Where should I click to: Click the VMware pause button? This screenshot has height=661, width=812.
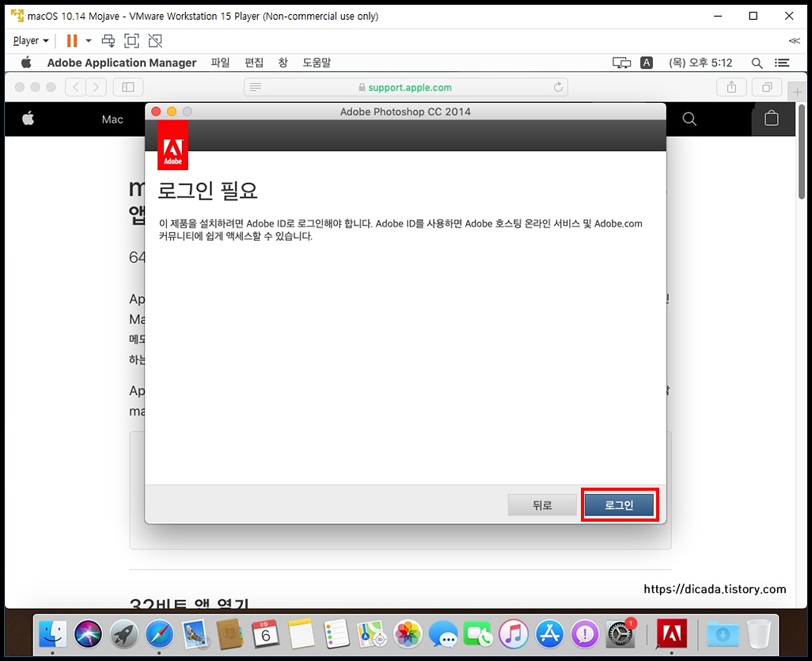coord(72,40)
